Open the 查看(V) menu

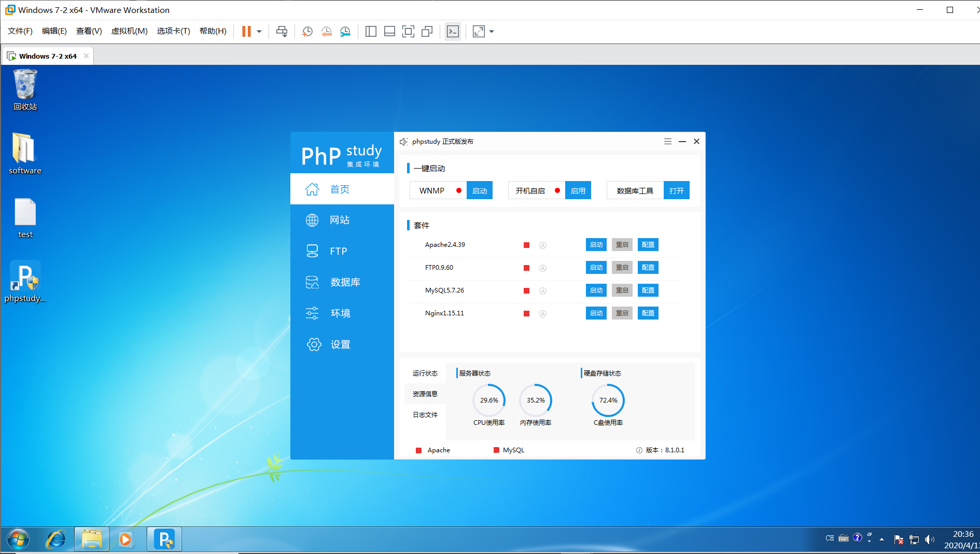89,31
